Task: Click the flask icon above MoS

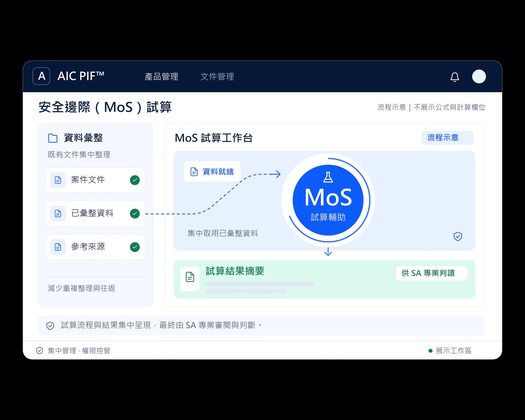Action: tap(328, 177)
